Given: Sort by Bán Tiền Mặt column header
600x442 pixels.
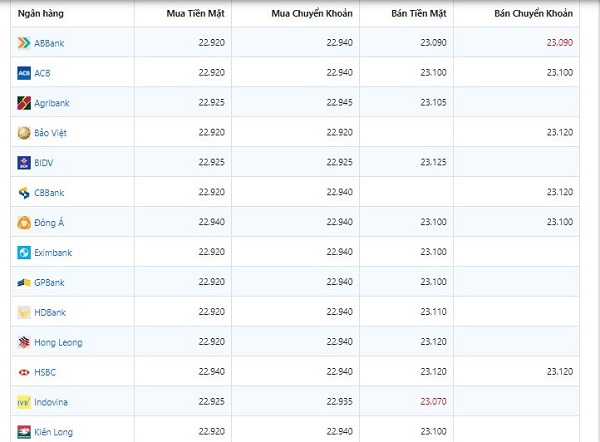Looking at the screenshot, I should pyautogui.click(x=418, y=14).
